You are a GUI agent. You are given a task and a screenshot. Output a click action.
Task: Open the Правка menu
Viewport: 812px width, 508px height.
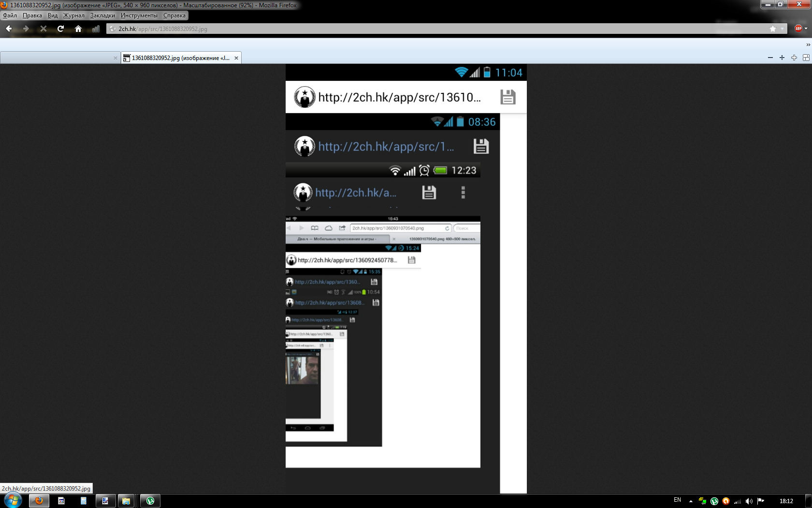[32, 15]
